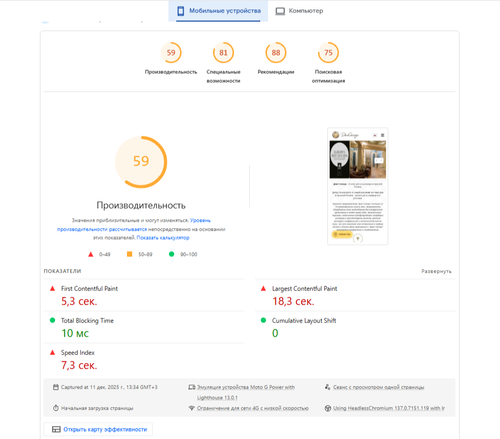The height and width of the screenshot is (439, 500).
Task: Click the network signal icon beside 4G throttling
Action: coord(192,408)
